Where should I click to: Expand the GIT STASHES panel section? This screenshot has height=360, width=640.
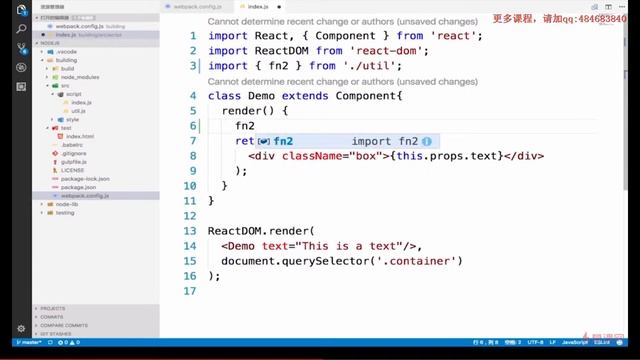96,334
